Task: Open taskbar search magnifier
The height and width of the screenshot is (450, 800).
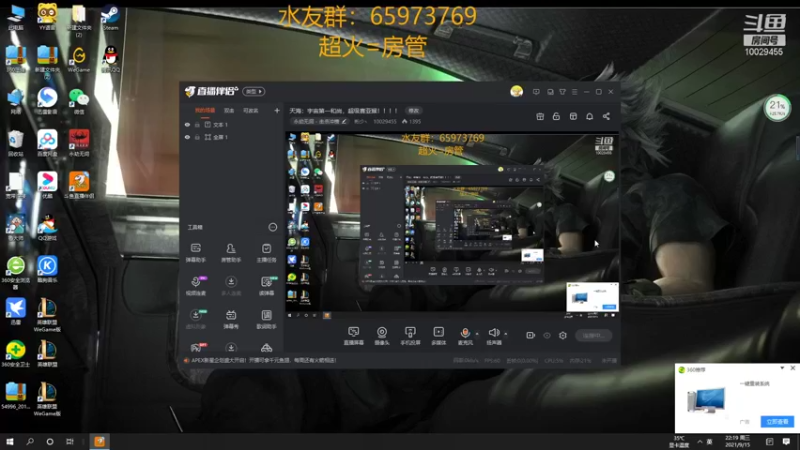Action: tap(30, 442)
